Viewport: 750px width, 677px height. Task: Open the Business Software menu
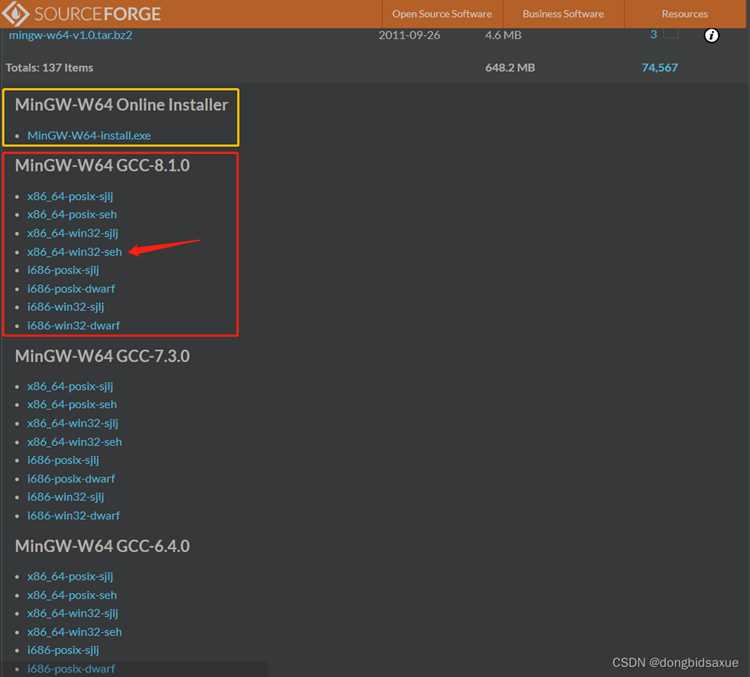[563, 14]
